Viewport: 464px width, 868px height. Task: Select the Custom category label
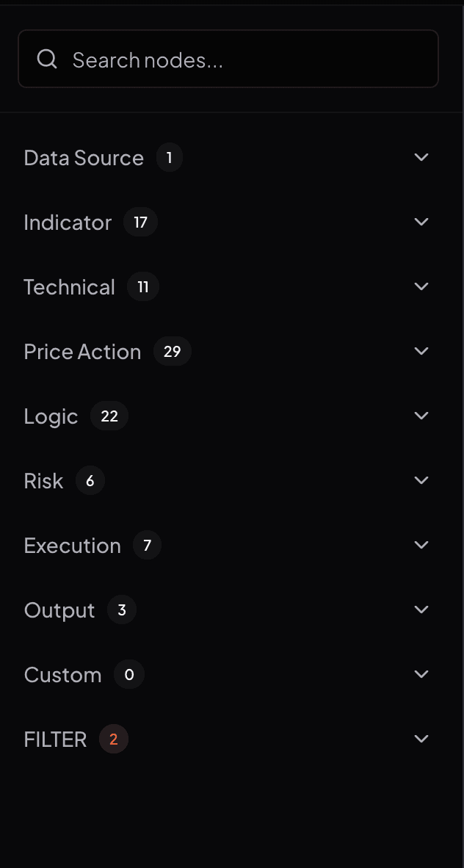[62, 674]
